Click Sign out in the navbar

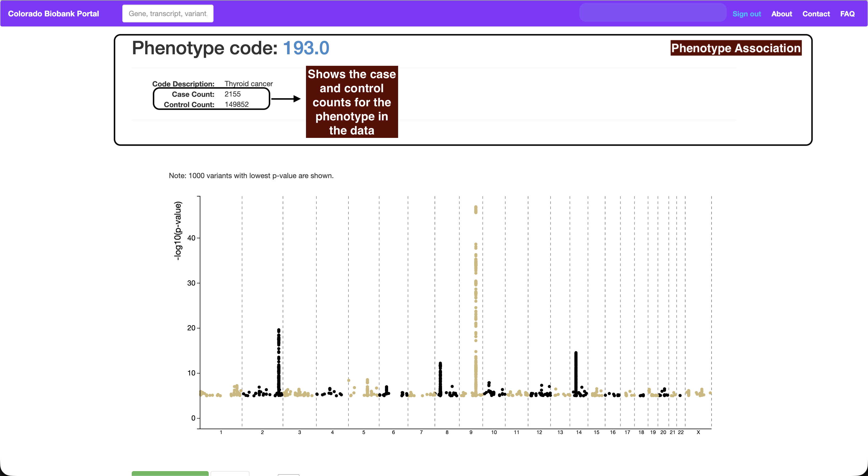coord(746,14)
